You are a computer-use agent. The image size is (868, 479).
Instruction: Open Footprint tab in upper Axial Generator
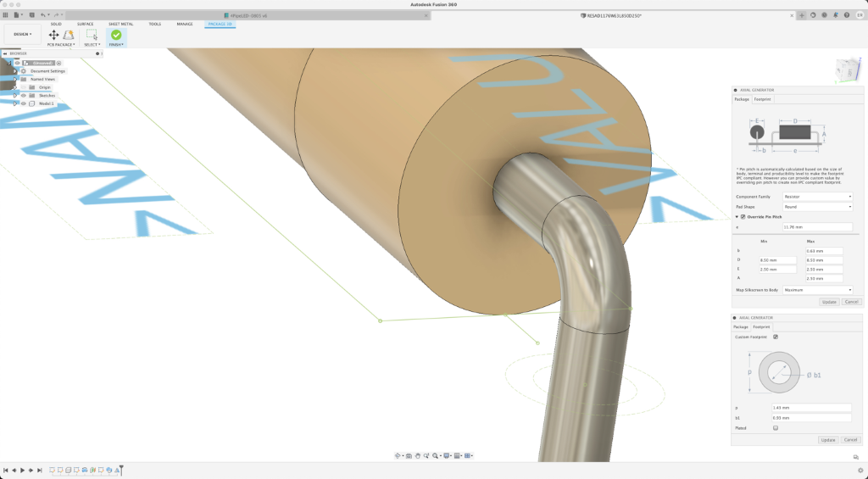pyautogui.click(x=762, y=99)
